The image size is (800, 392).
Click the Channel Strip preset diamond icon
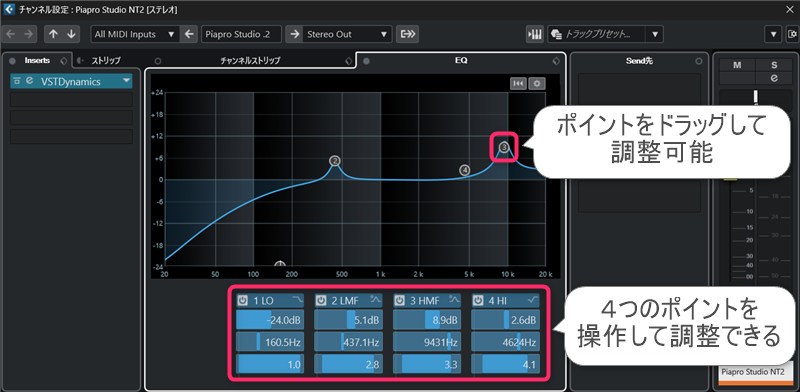coord(348,61)
